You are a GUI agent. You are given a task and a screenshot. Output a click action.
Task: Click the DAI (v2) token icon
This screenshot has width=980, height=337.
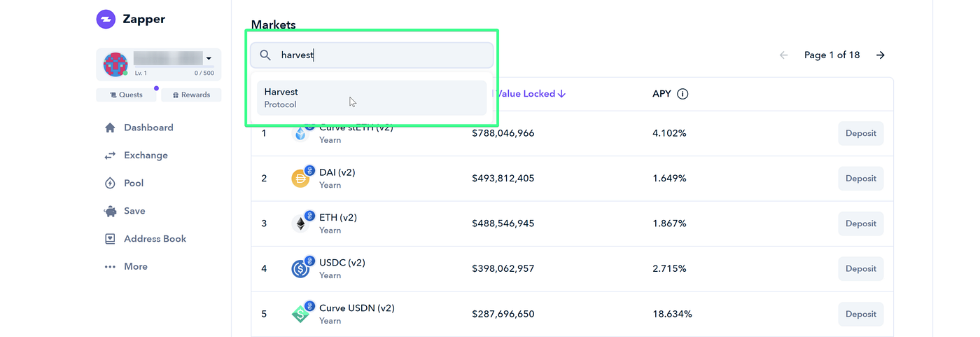[300, 178]
